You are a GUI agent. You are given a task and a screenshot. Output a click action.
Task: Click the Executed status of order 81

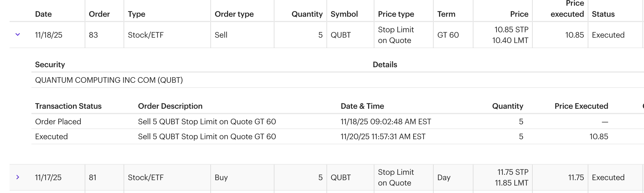608,177
